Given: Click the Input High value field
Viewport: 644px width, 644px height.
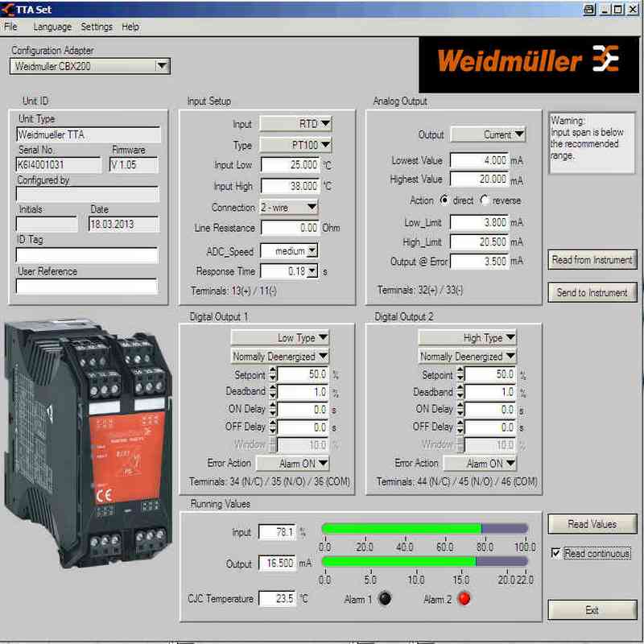Looking at the screenshot, I should [x=290, y=186].
